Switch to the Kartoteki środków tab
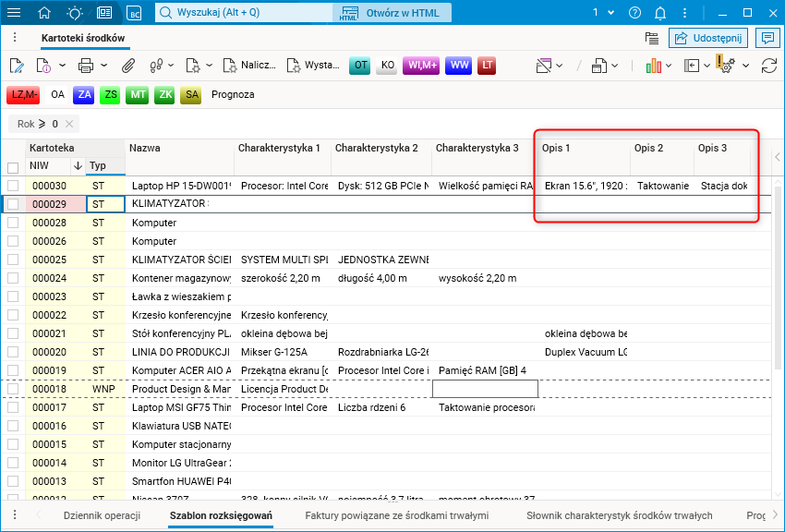 pos(83,38)
